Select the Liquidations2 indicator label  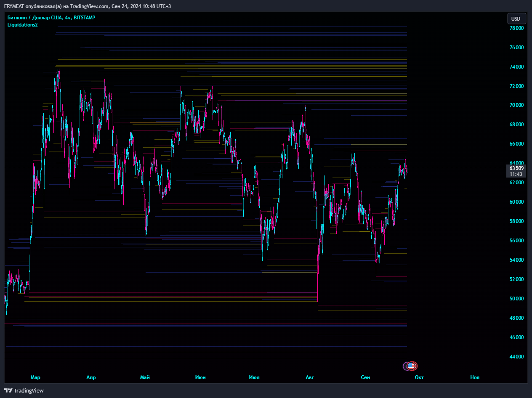(23, 25)
